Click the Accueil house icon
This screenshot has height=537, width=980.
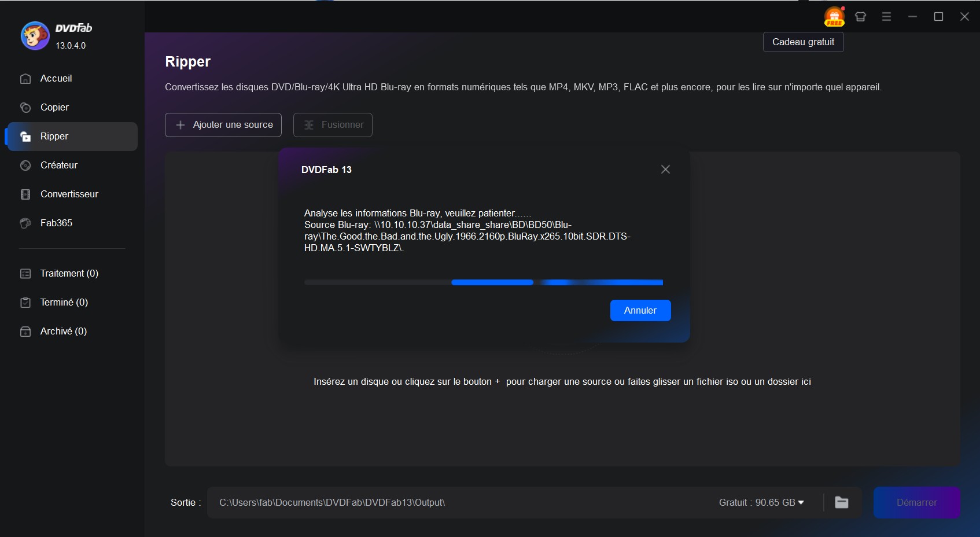25,79
